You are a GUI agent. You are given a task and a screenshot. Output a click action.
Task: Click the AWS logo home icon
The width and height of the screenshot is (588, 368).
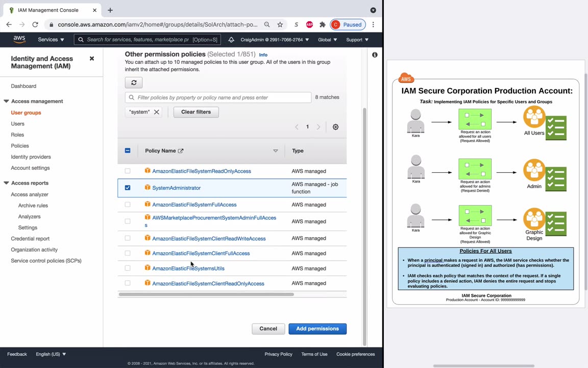(x=19, y=39)
